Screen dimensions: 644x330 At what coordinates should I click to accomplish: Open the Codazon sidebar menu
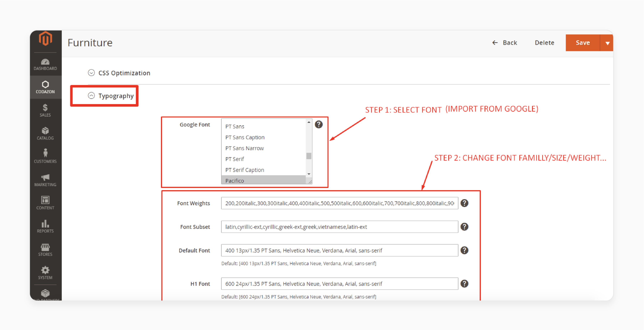click(x=45, y=87)
